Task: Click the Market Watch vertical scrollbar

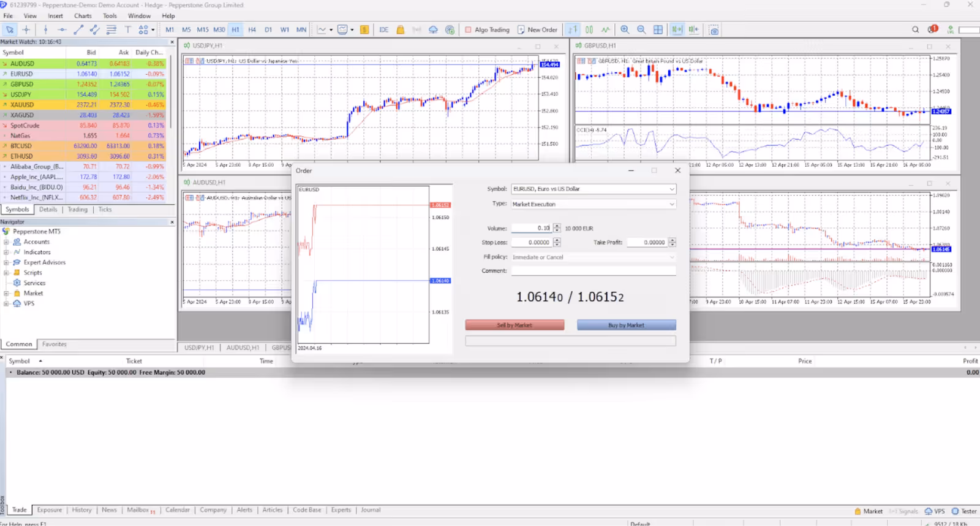Action: pos(171,92)
